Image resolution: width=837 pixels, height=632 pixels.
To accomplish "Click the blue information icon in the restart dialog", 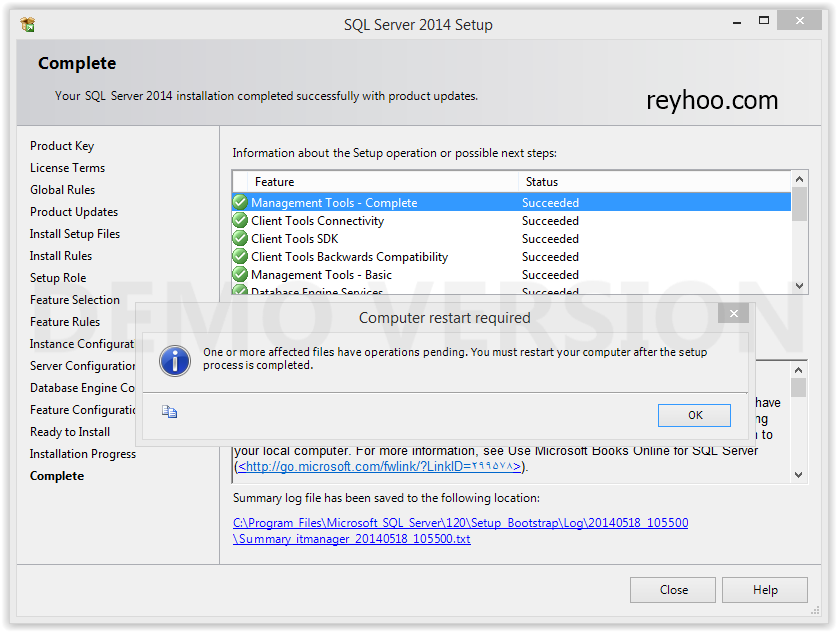I will [175, 361].
